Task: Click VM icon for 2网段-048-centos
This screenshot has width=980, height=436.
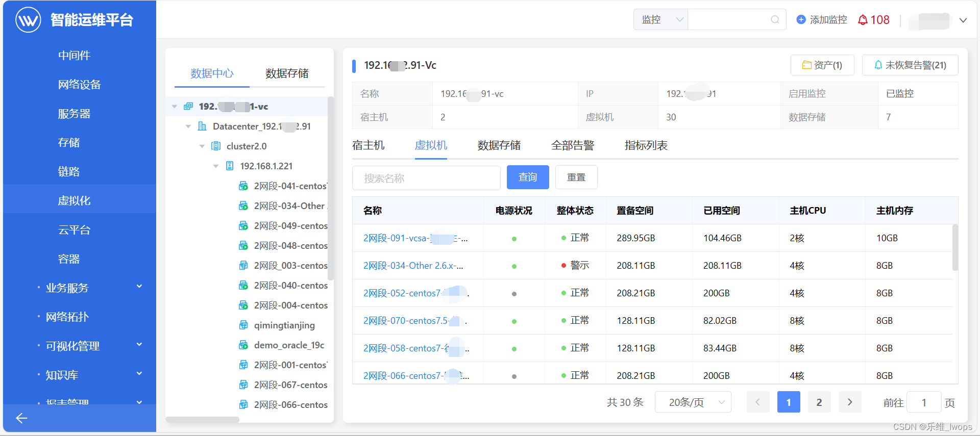Action: coord(243,245)
